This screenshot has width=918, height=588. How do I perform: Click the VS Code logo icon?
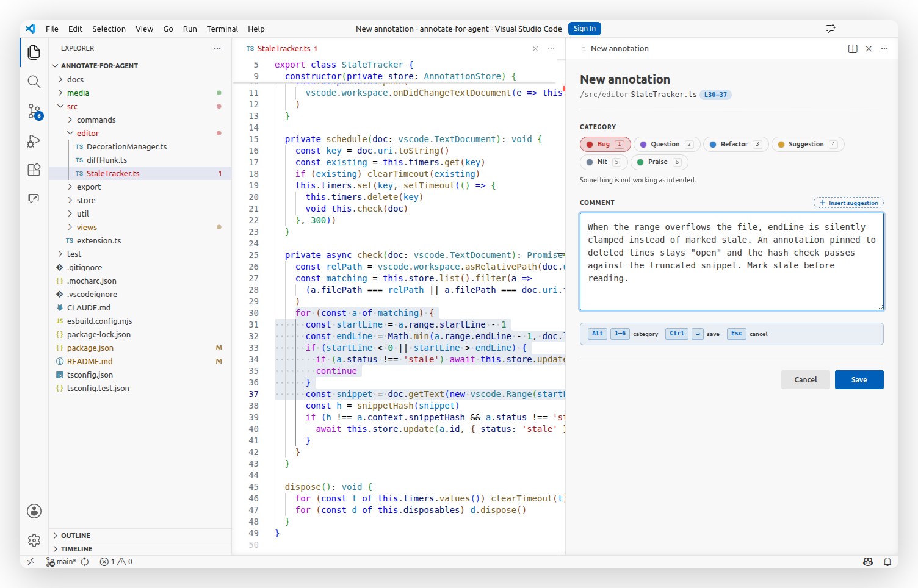tap(31, 29)
